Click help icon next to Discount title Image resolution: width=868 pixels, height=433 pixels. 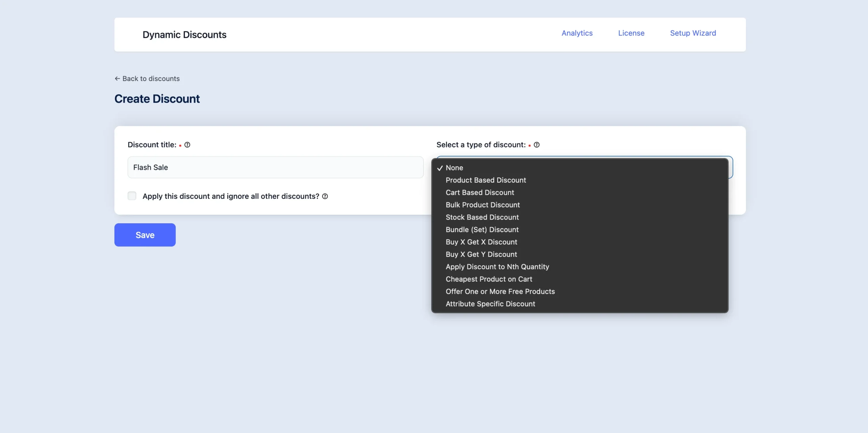187,145
